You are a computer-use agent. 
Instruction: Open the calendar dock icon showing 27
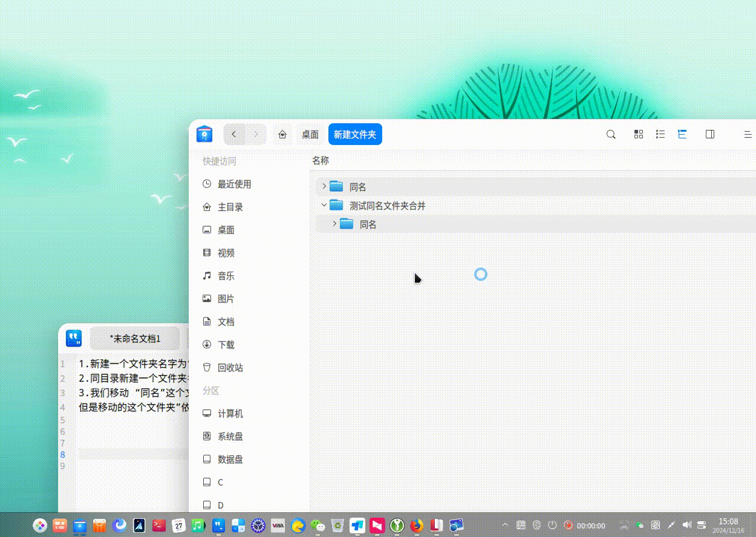coord(179,526)
